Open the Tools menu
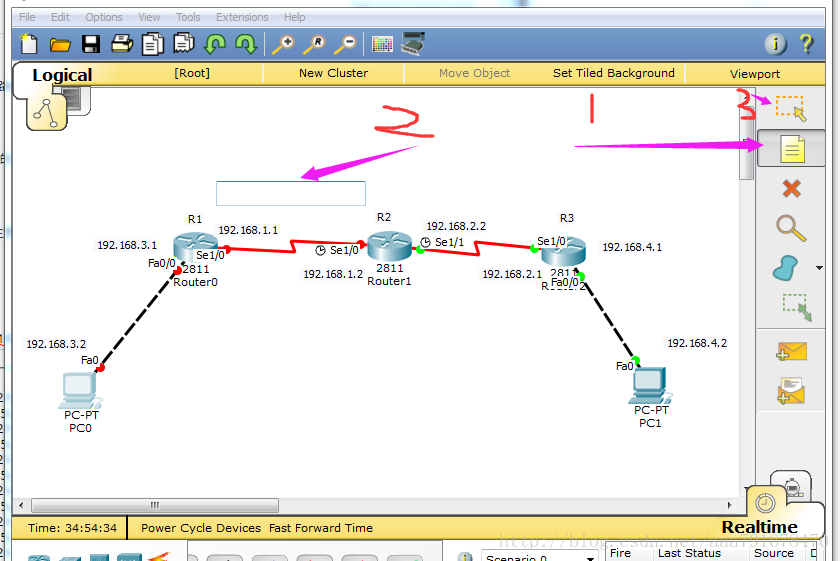This screenshot has width=840, height=561. (188, 17)
